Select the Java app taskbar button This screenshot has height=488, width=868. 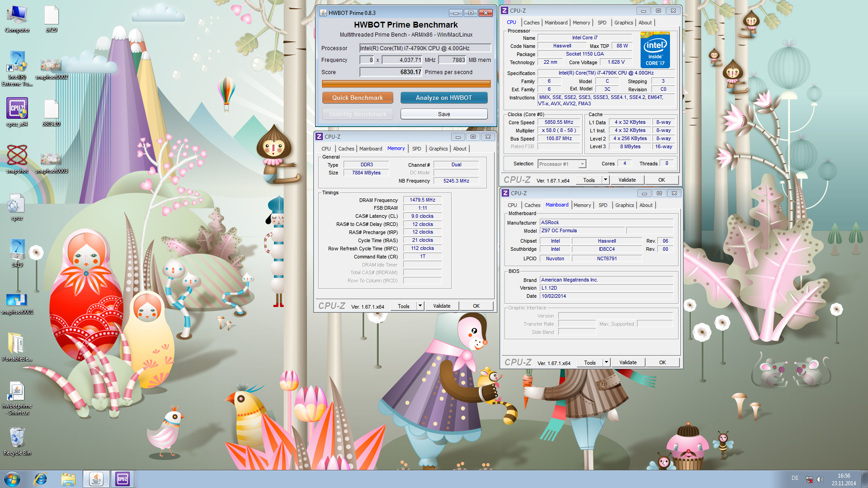click(96, 479)
